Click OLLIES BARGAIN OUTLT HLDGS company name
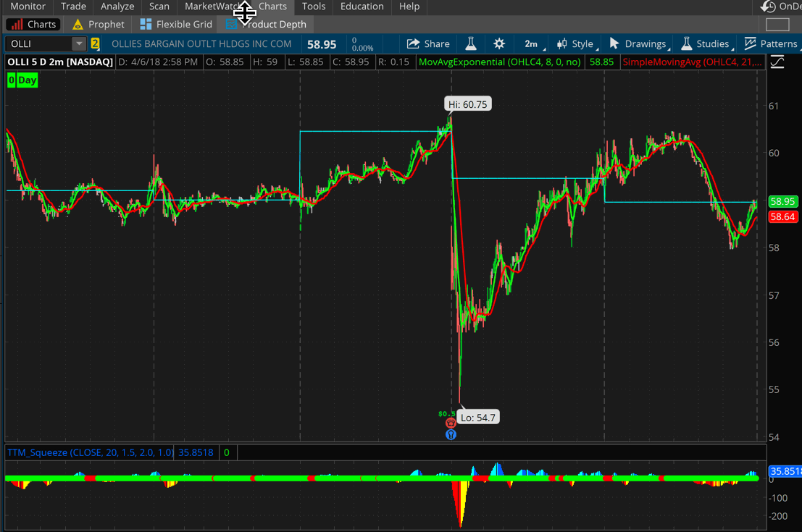 [201, 44]
